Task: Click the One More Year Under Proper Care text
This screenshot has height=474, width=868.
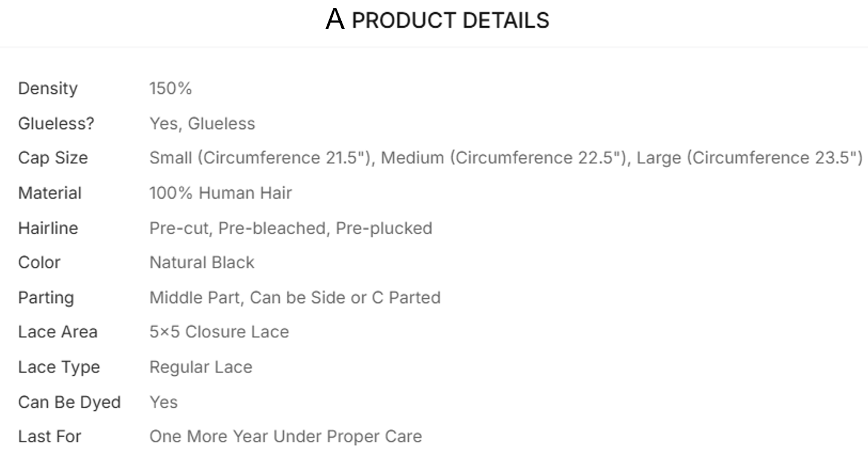Action: [x=286, y=436]
